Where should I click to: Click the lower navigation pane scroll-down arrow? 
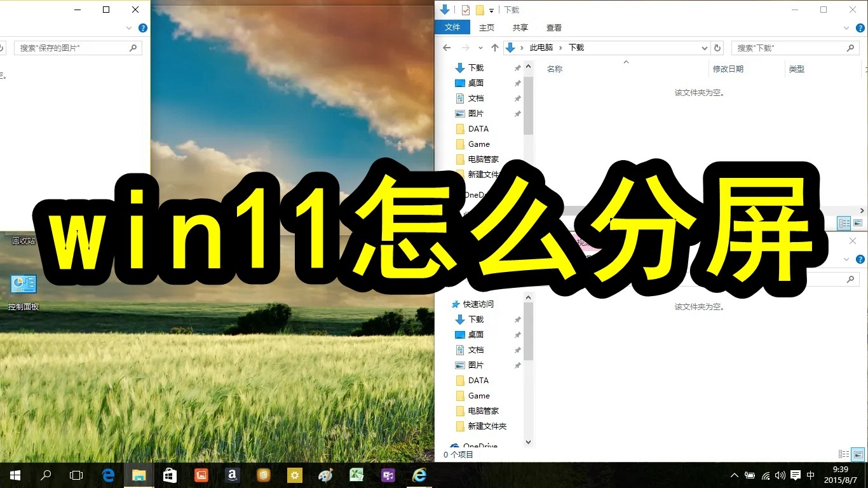tap(528, 442)
